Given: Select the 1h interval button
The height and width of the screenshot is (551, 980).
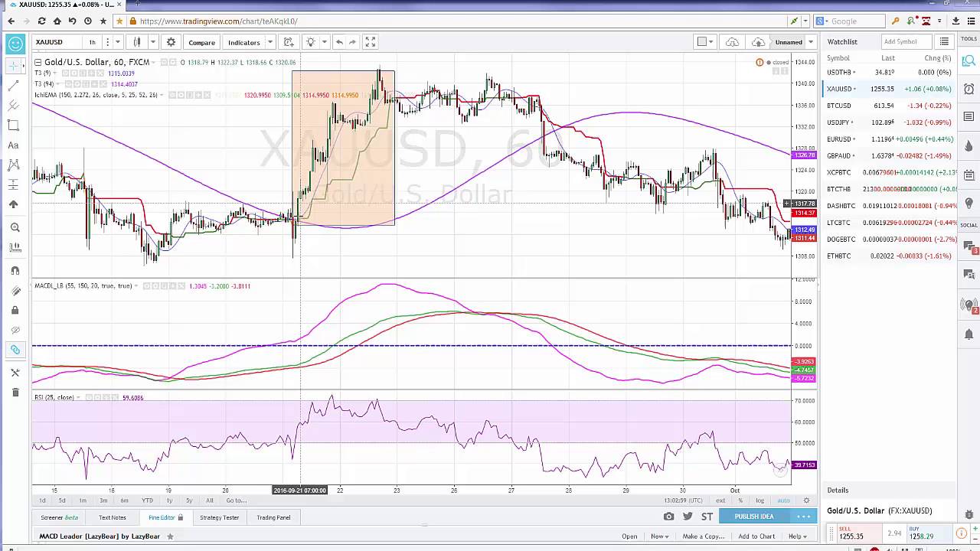Looking at the screenshot, I should pos(92,42).
